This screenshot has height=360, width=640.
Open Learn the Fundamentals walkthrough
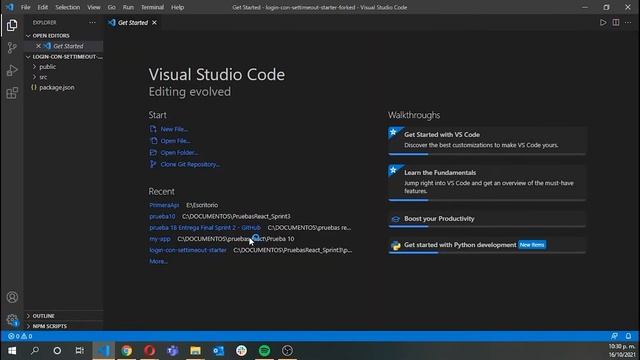tap(487, 183)
